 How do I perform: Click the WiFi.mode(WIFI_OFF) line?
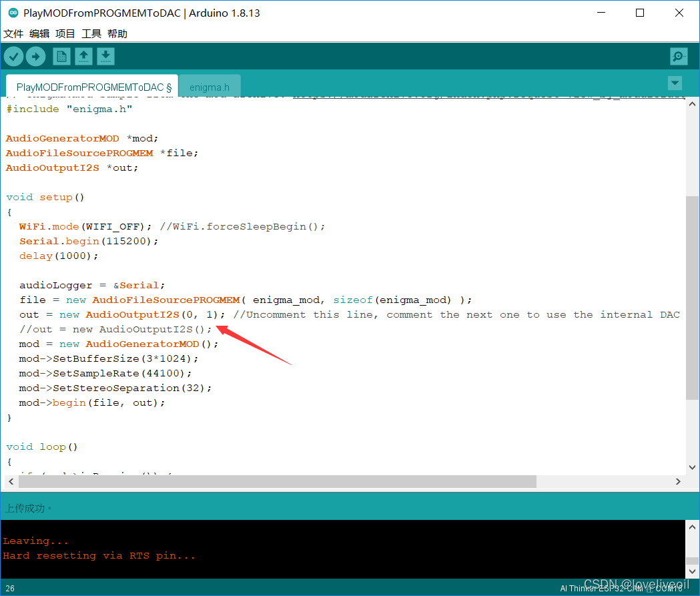172,227
